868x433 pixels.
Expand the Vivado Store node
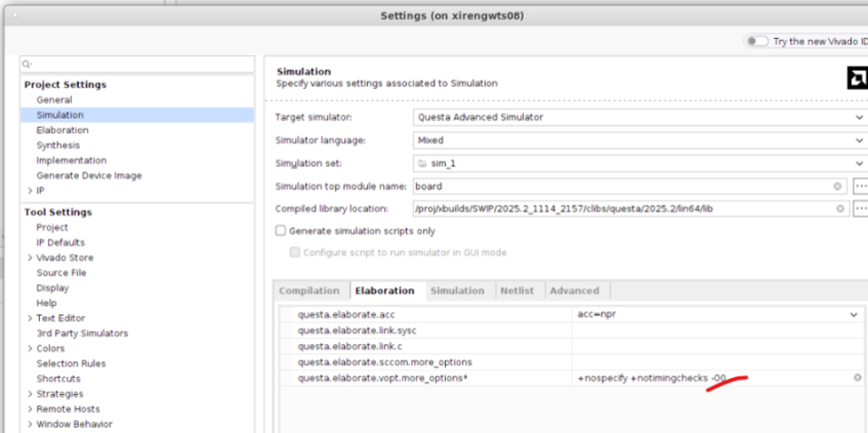[30, 257]
